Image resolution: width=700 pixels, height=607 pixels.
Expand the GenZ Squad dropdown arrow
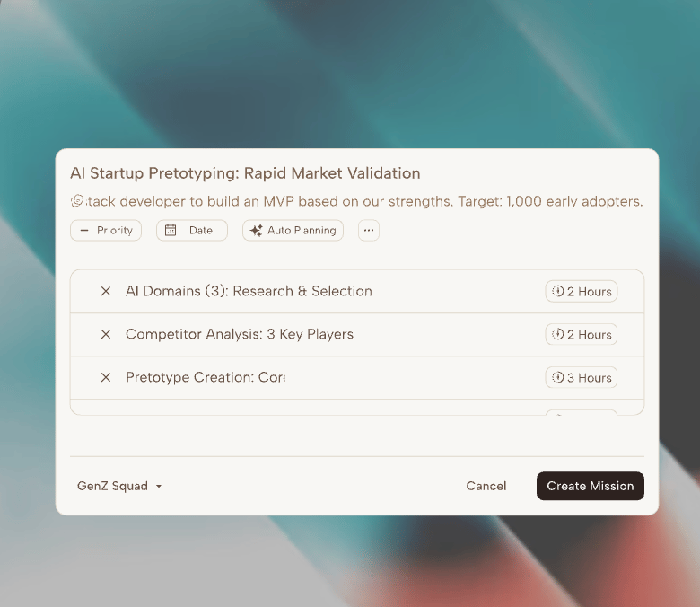(x=159, y=486)
